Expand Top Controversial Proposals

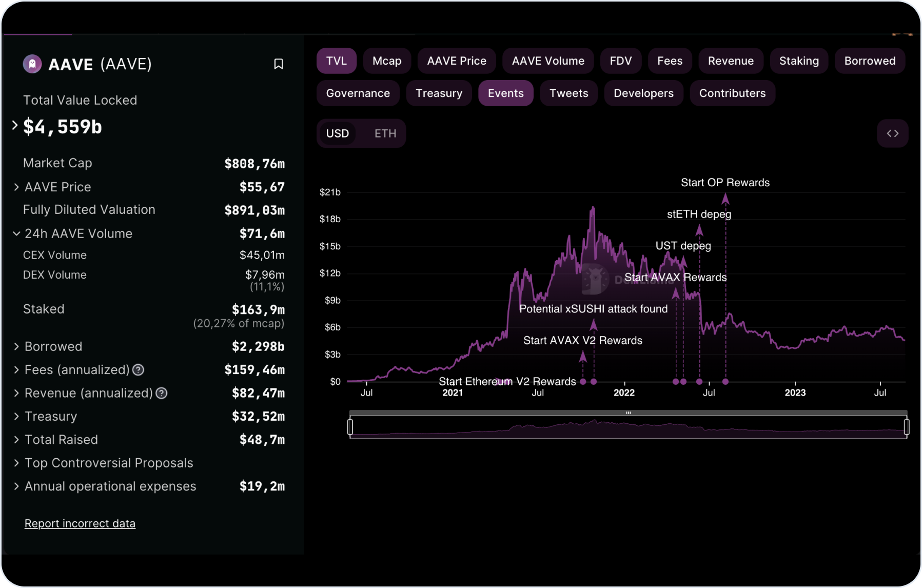coord(16,463)
